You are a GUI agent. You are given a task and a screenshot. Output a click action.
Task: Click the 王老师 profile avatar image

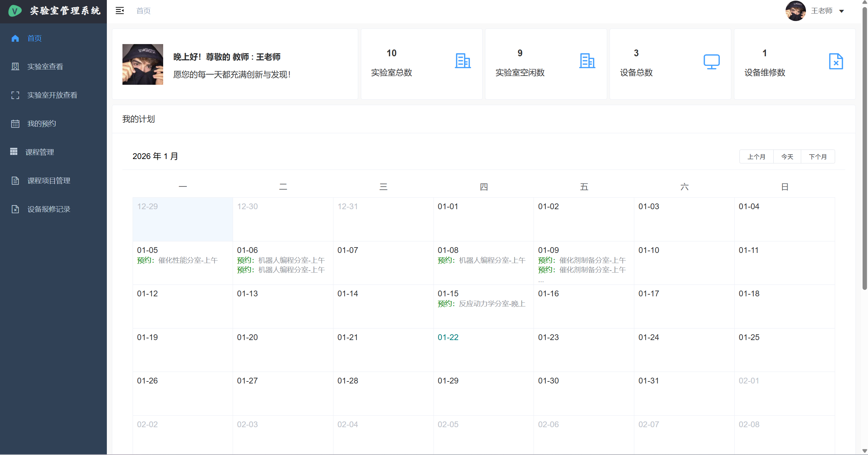795,11
